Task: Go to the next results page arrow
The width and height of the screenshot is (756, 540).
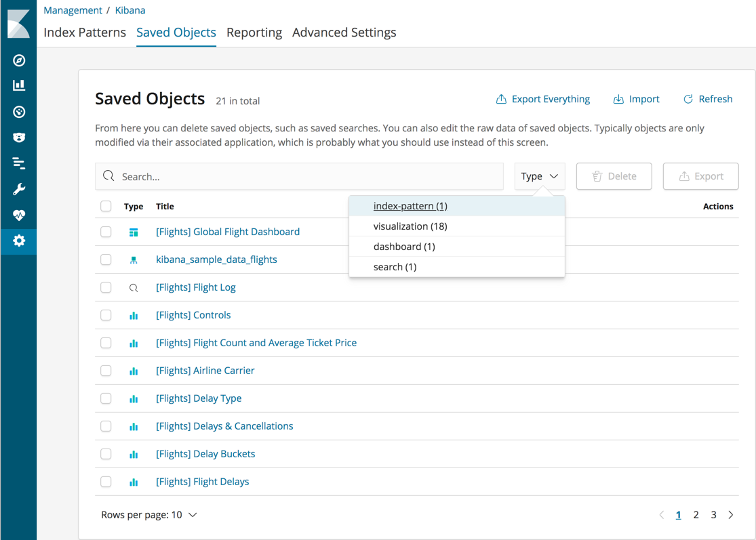Action: click(731, 515)
